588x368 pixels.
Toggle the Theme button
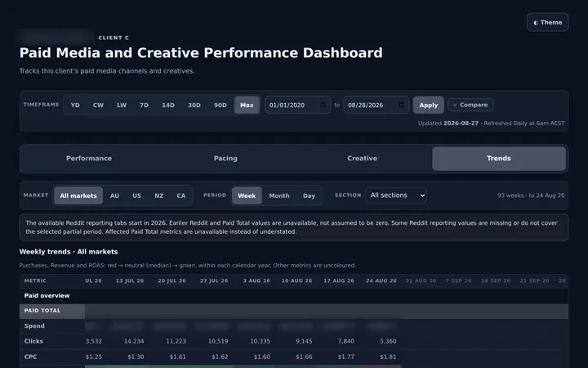(547, 22)
